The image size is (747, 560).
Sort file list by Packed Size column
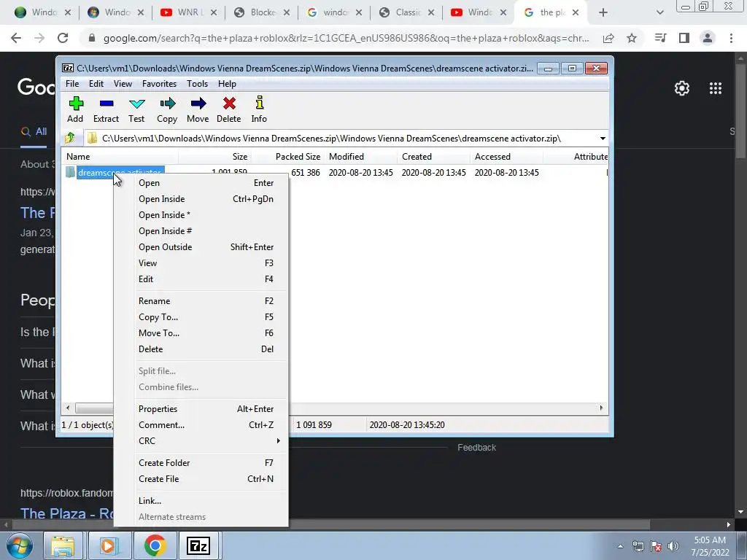point(287,157)
